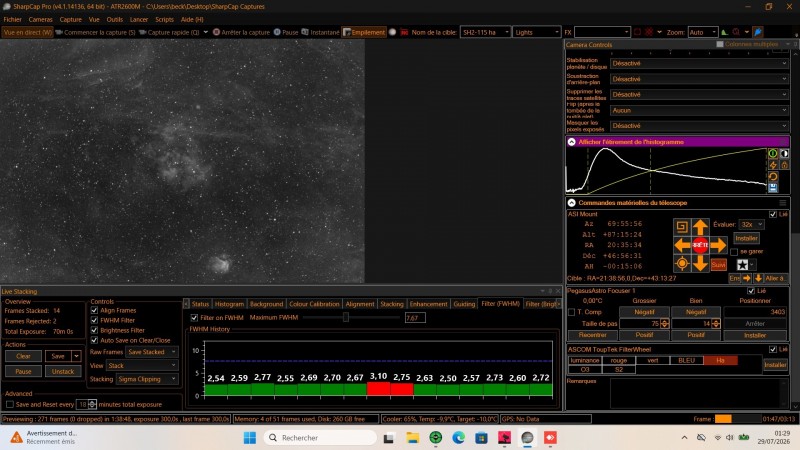This screenshot has height=450, width=800.
Task: Click the Unstack button
Action: [x=63, y=371]
